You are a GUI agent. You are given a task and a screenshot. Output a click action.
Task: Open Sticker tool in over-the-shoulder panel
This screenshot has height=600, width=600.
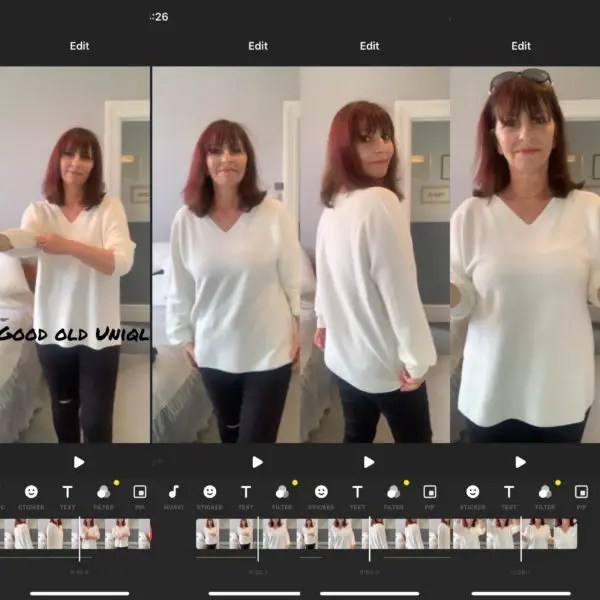pos(321,492)
